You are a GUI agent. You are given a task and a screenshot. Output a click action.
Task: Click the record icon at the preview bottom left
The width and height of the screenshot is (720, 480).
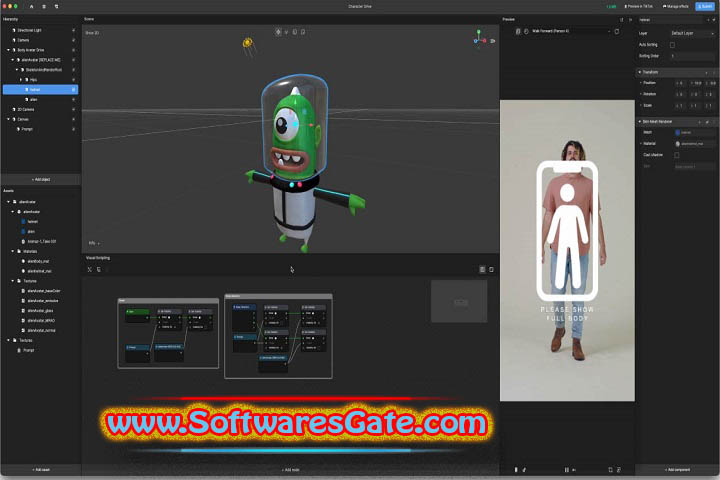(516, 470)
